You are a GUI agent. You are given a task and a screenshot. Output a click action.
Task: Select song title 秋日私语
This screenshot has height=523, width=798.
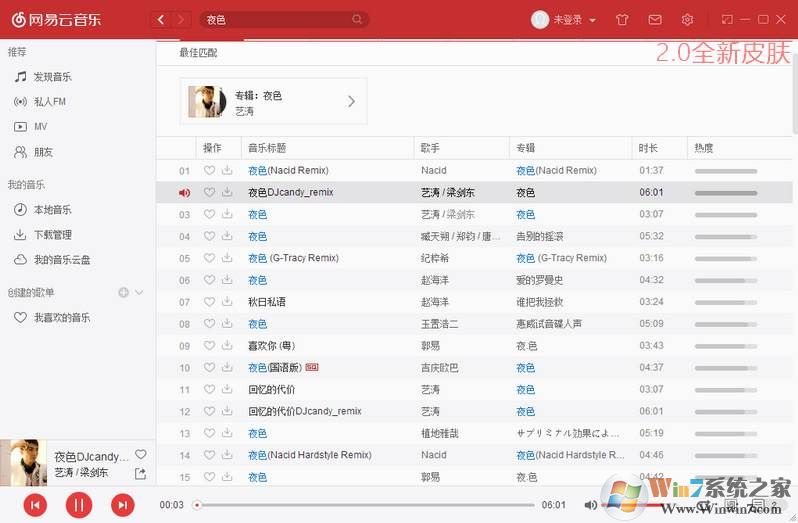267,302
